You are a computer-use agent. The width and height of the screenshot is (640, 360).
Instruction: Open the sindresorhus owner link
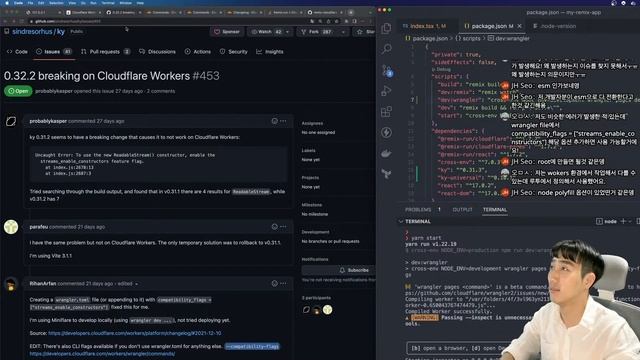32,31
